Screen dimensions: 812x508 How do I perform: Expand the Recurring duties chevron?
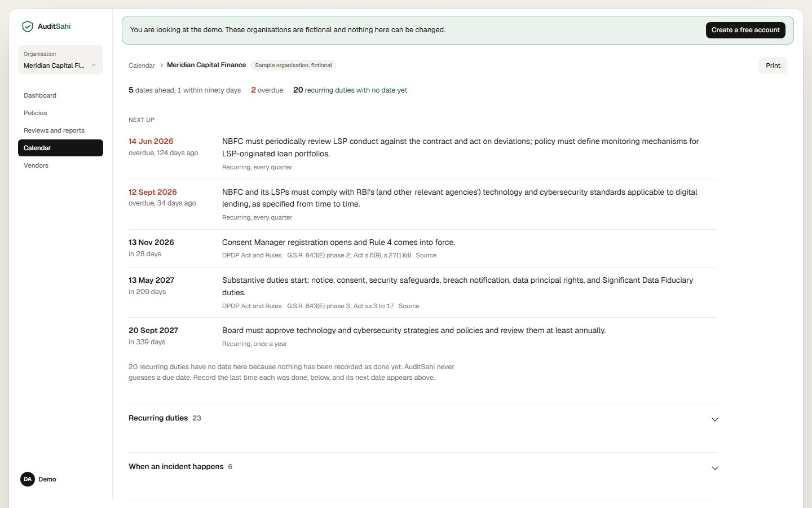coord(714,419)
